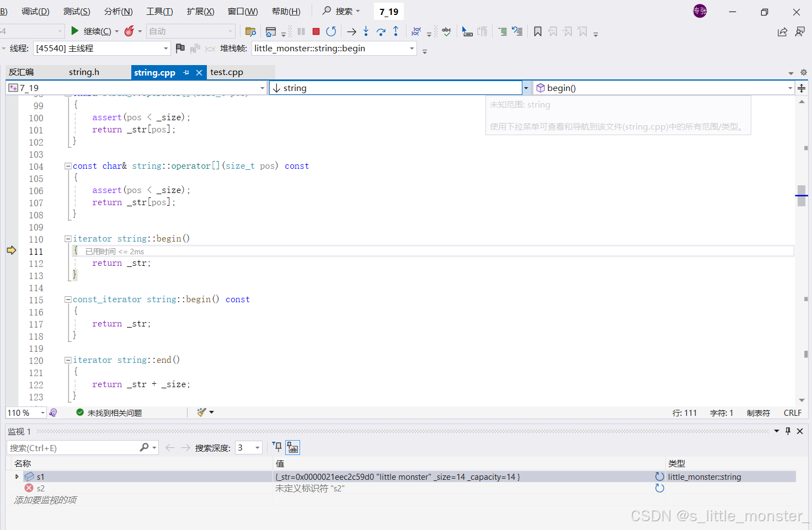Open the 扩展(X) menu
This screenshot has width=812, height=530.
pos(200,12)
